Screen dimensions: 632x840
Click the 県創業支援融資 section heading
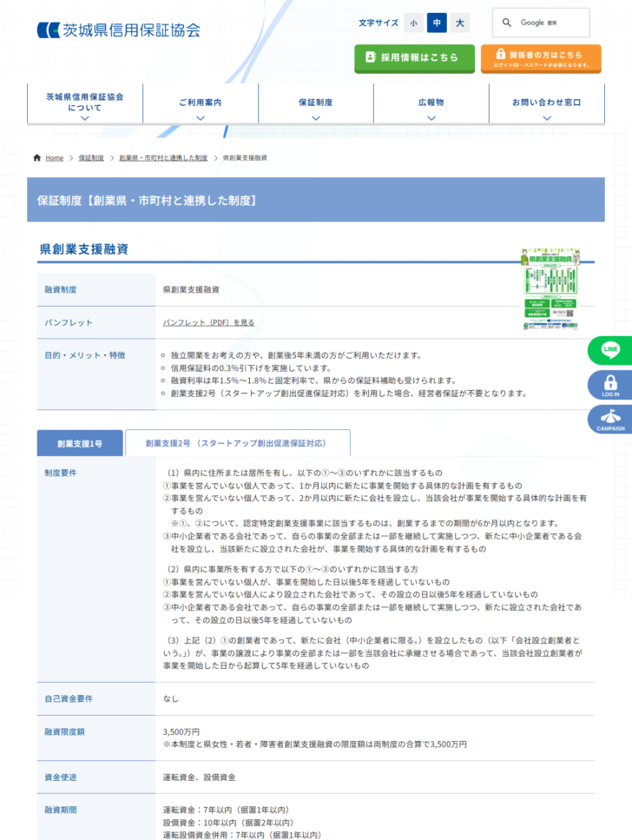click(x=83, y=249)
